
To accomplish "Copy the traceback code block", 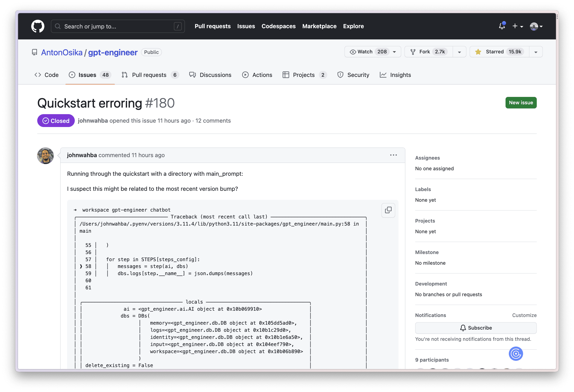I will coord(388,210).
